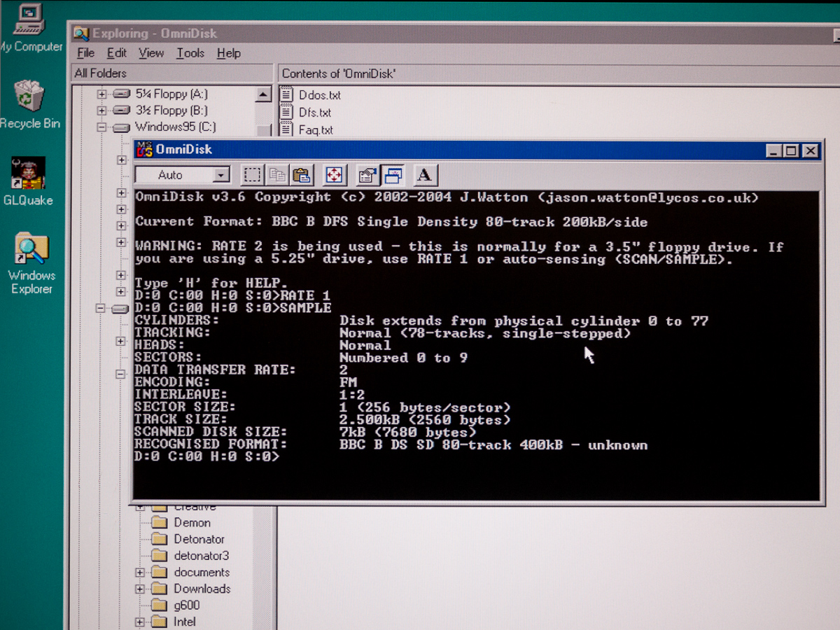Screen dimensions: 840x630
Task: Open the Auto font size dropdown
Action: pyautogui.click(x=221, y=175)
